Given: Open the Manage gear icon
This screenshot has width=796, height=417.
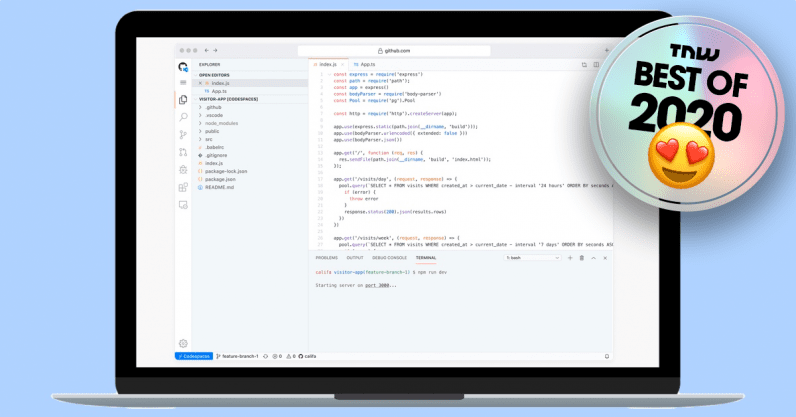Looking at the screenshot, I should 183,343.
